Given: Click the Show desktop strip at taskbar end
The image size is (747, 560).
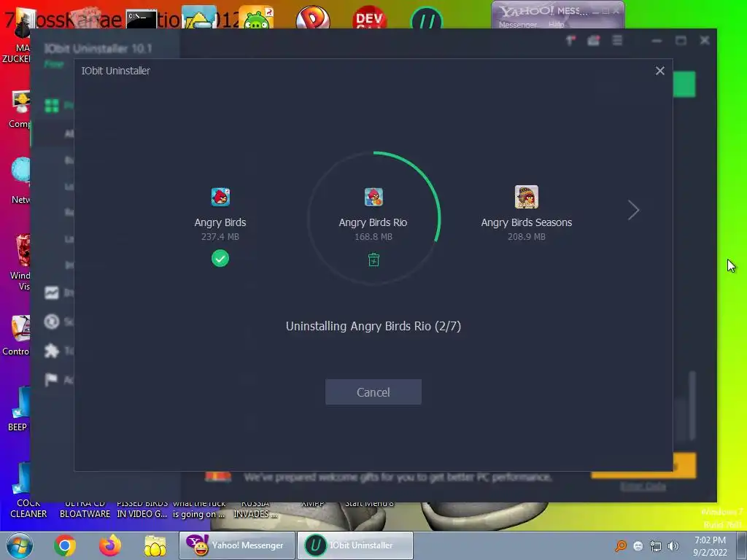Looking at the screenshot, I should (742, 545).
